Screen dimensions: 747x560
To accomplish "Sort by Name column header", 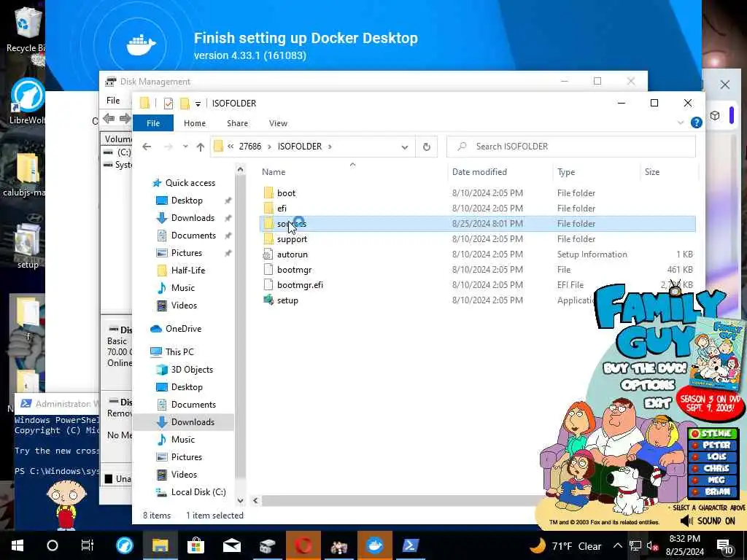I will point(273,172).
